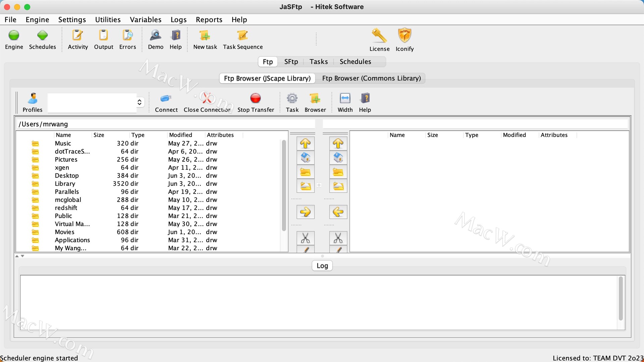Viewport: 644px width, 362px height.
Task: Click the left column open-folder icon
Action: (x=305, y=186)
